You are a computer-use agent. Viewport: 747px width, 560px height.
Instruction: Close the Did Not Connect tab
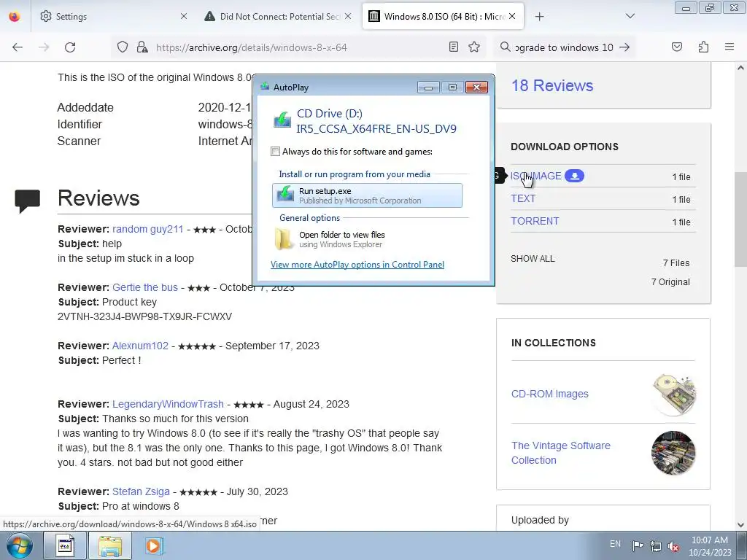pyautogui.click(x=348, y=16)
